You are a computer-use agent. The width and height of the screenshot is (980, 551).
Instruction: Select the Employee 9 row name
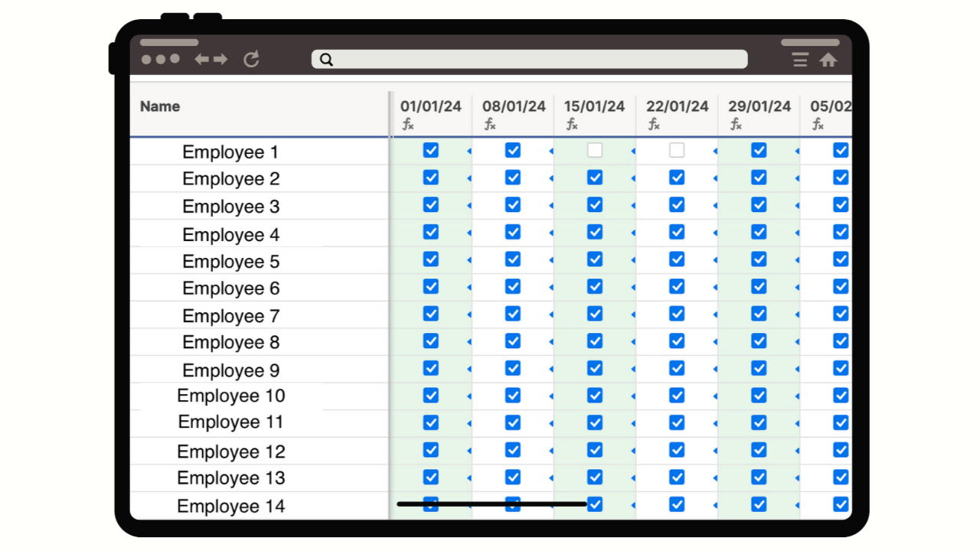pos(230,370)
